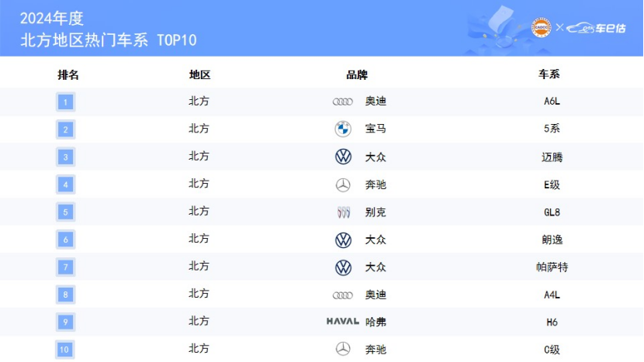Screen dimensions: 644x362
Task: Select the rank 10 badge
Action: [65, 350]
